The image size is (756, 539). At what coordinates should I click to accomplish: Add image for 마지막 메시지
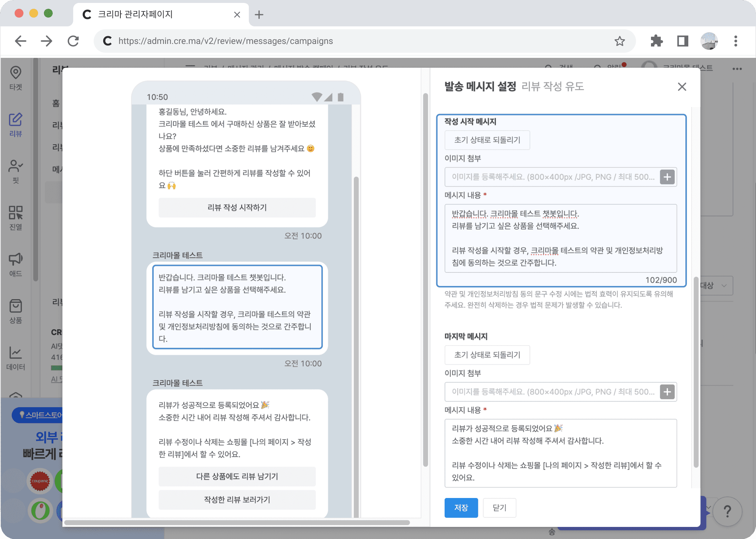[x=667, y=392]
